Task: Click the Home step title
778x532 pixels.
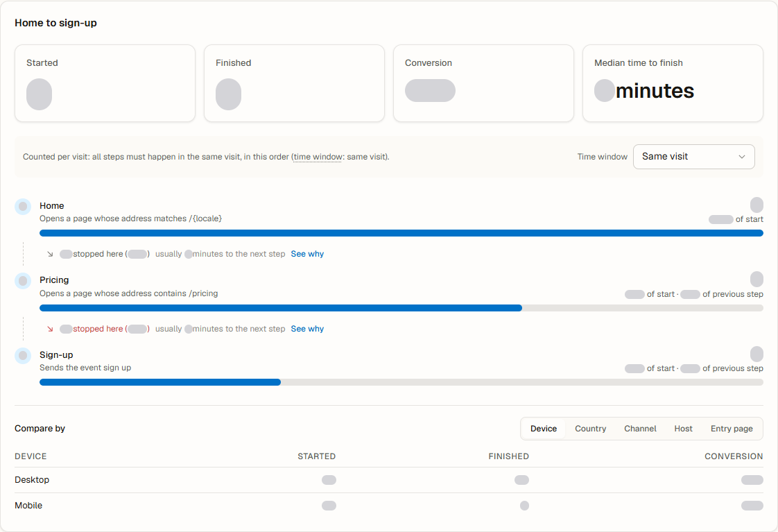Action: [51, 205]
